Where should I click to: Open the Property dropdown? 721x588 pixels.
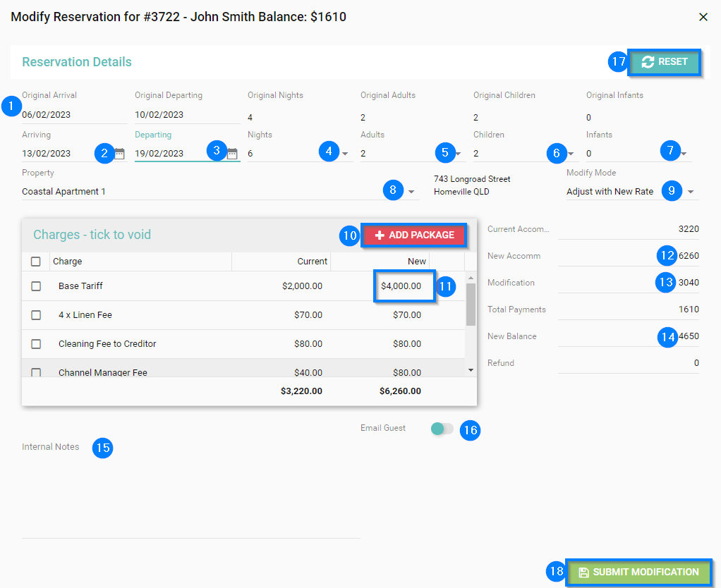[411, 192]
